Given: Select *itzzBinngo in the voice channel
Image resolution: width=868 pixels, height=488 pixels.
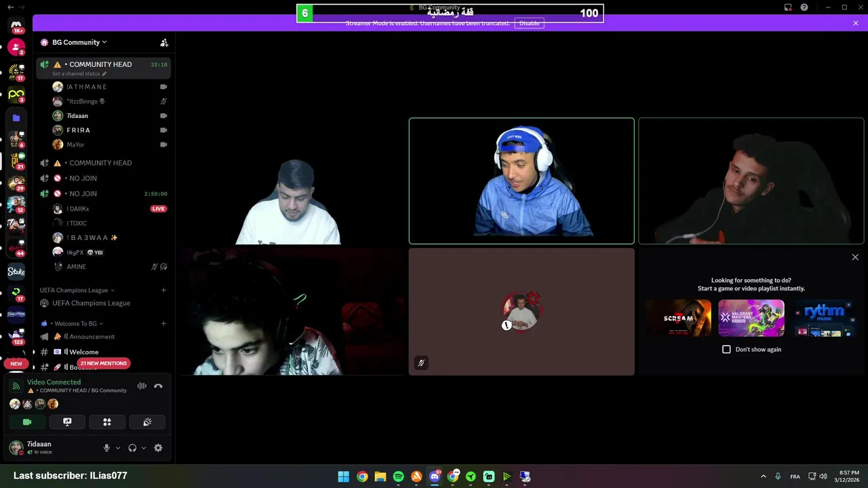Looking at the screenshot, I should pos(110,101).
